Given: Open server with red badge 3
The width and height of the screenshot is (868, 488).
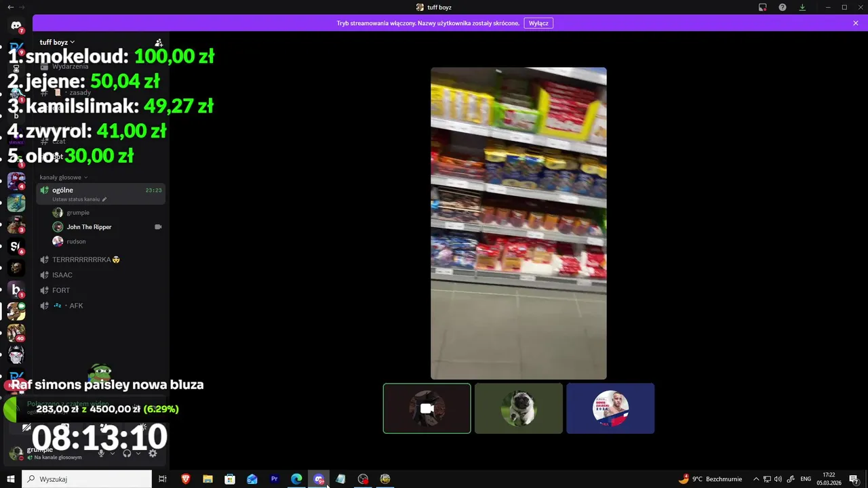Looking at the screenshot, I should pyautogui.click(x=16, y=224).
